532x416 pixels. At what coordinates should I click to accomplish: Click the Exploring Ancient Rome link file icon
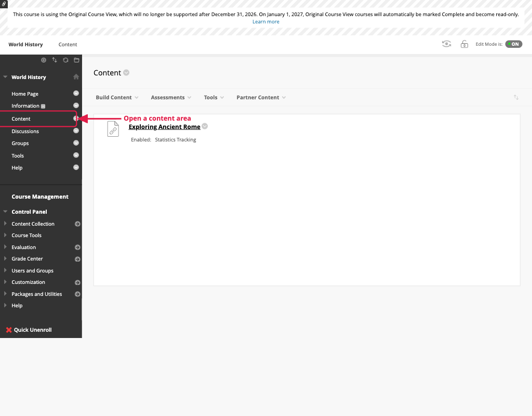pos(113,129)
